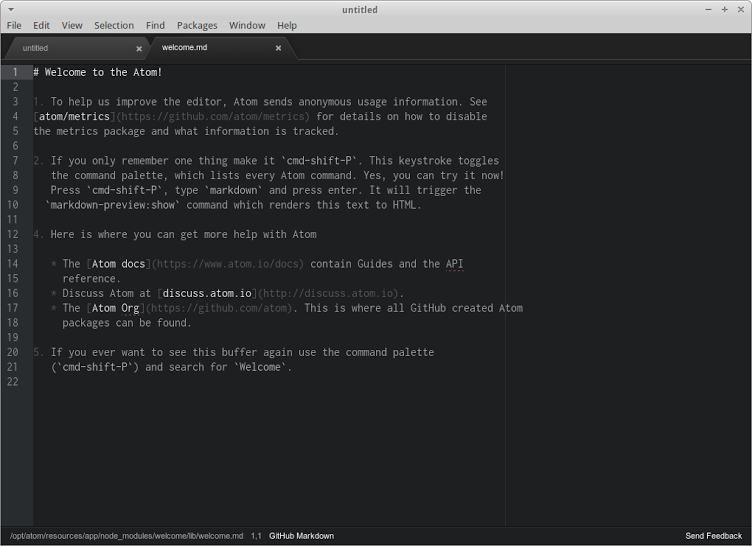
Task: Close the Atom window
Action: (740, 10)
